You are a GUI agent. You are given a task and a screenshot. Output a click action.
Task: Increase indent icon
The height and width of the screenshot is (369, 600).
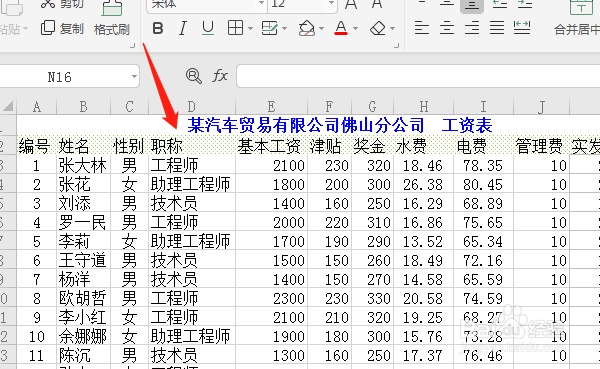click(525, 4)
